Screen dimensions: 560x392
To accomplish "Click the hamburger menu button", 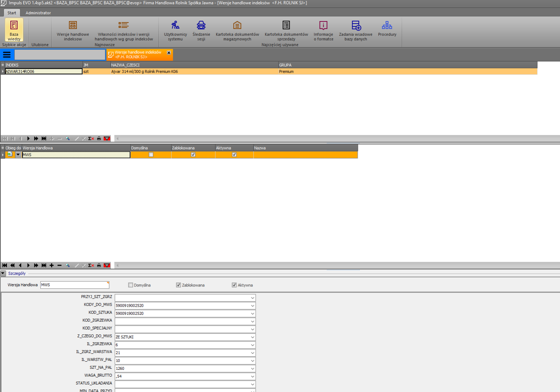I will (7, 55).
